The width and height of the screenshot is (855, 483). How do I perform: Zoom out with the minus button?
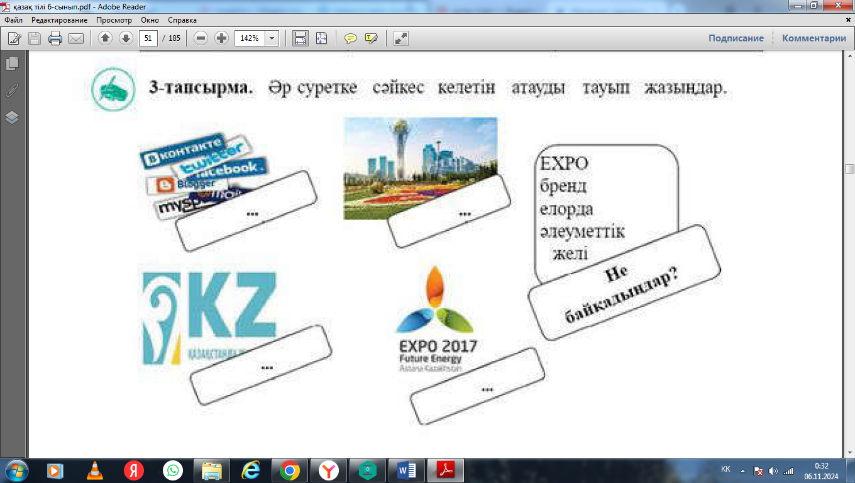(x=201, y=38)
